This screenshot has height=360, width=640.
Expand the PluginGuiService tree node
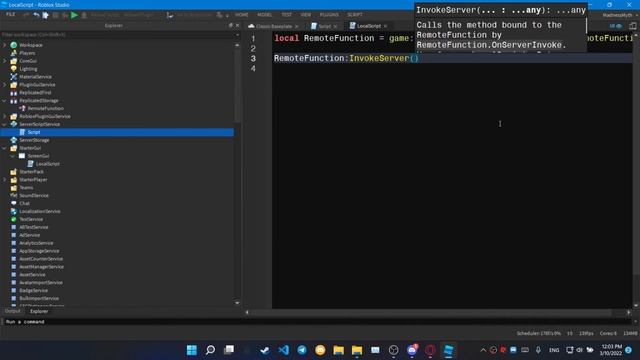click(5, 84)
